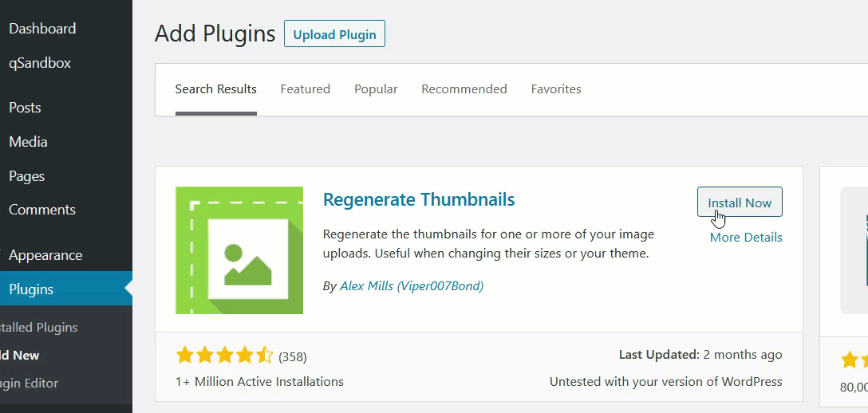The height and width of the screenshot is (413, 868).
Task: Click the Regenerate Thumbnails plugin icon
Action: coord(239,250)
